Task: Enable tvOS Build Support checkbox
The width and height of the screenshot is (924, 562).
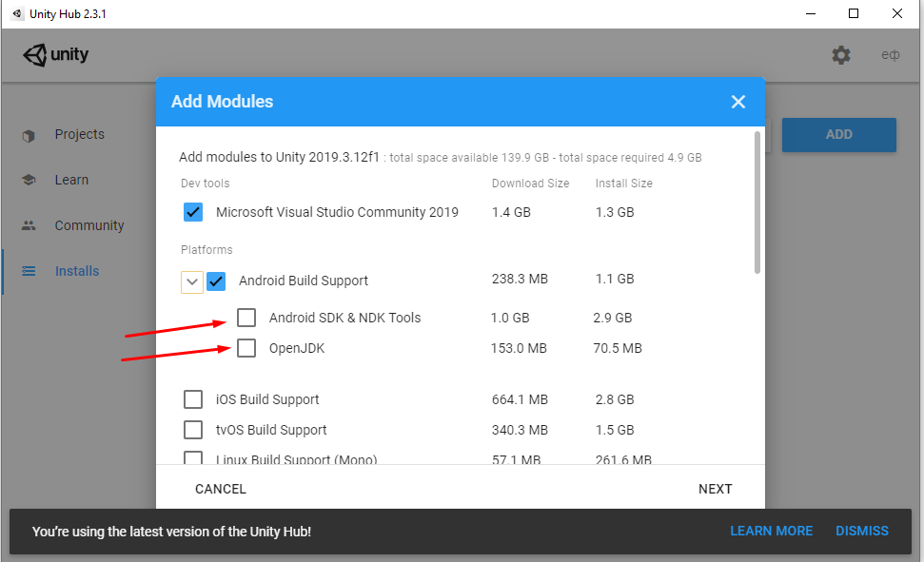Action: pos(192,430)
